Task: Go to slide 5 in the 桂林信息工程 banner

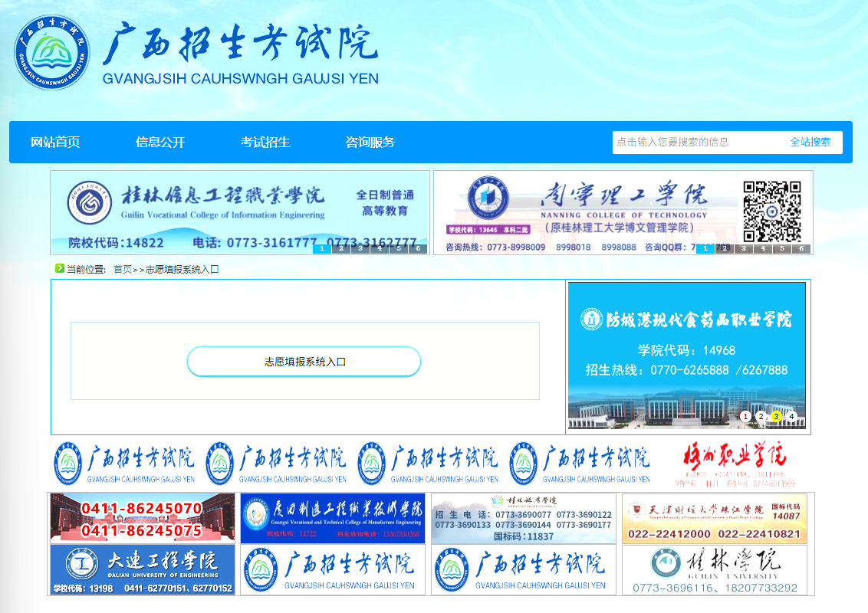Action: (399, 248)
